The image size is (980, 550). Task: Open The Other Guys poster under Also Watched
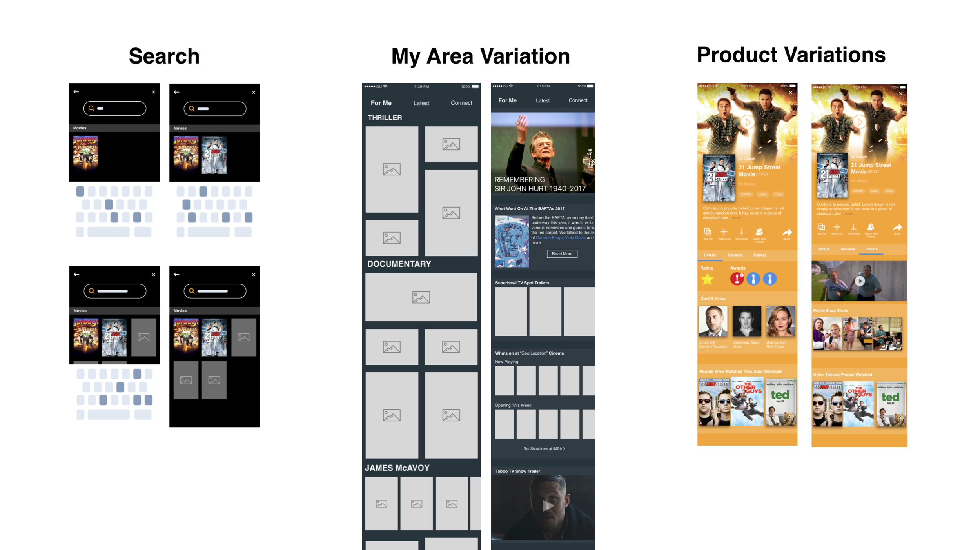pyautogui.click(x=747, y=402)
